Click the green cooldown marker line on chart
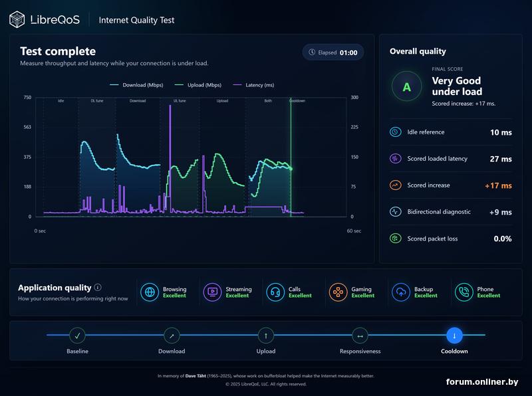The height and width of the screenshot is (396, 532). 291,157
